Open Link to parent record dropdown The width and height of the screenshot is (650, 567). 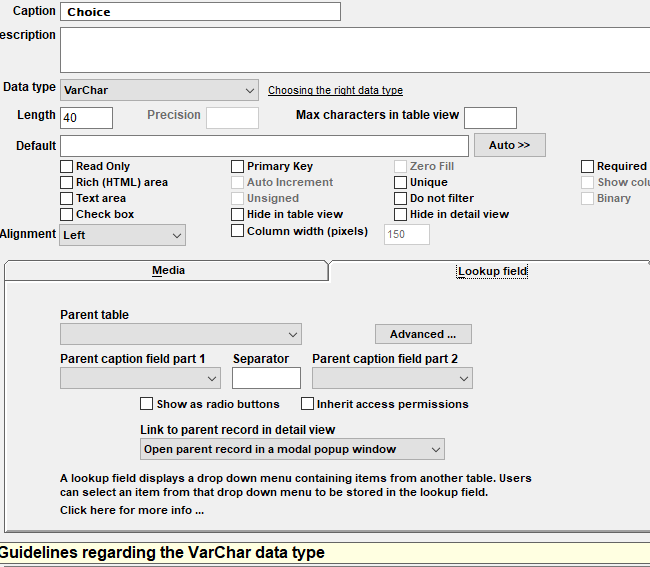(x=292, y=449)
